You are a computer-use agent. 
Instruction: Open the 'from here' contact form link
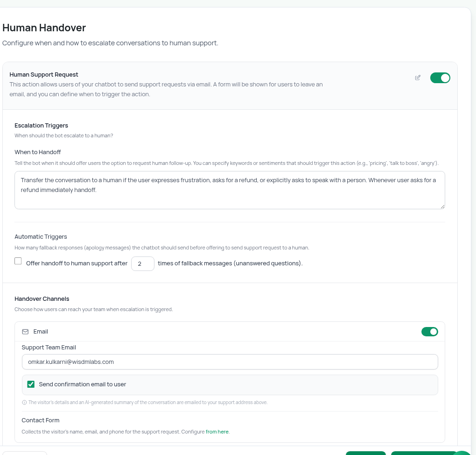point(217,432)
